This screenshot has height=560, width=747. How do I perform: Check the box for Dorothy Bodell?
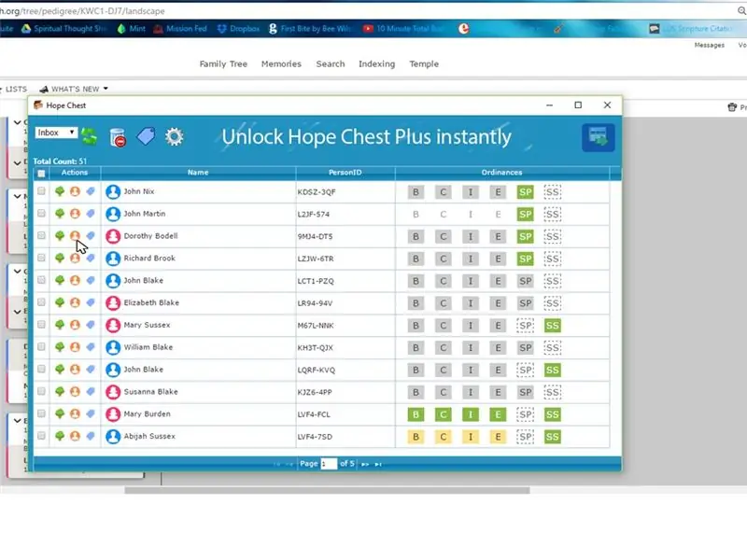[x=41, y=236]
